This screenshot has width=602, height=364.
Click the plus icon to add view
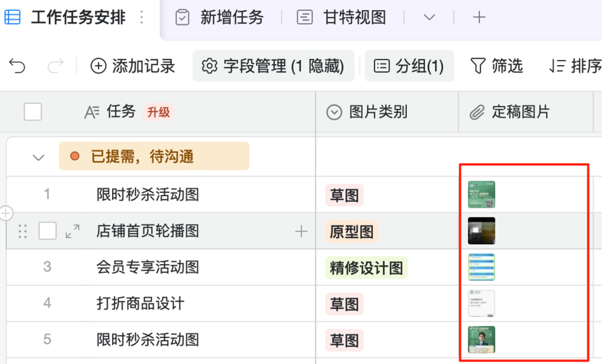pos(479,17)
